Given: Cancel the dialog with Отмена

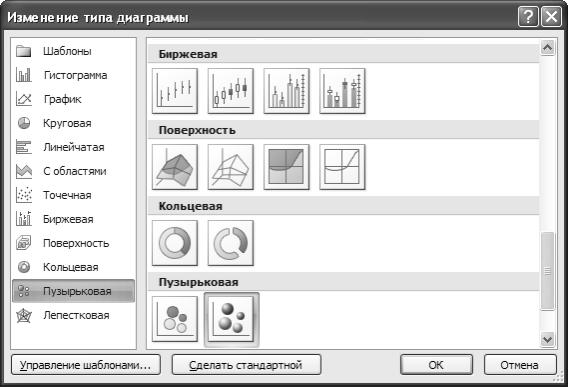Looking at the screenshot, I should [520, 365].
